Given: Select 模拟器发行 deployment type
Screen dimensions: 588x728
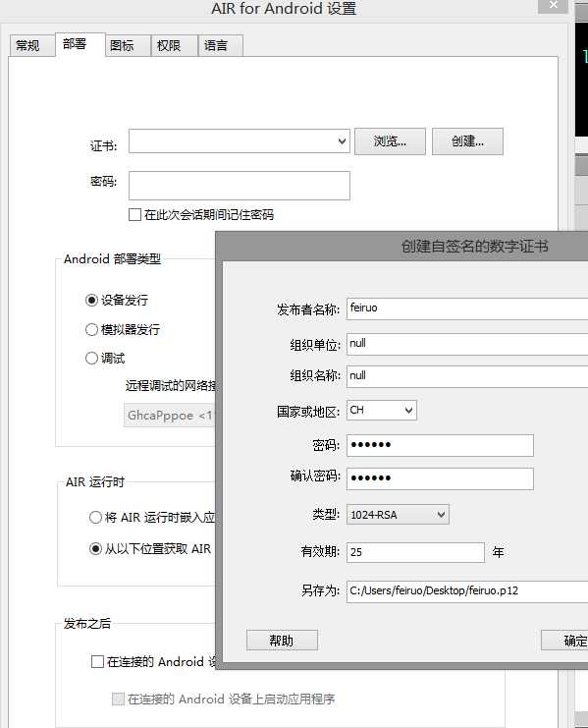Looking at the screenshot, I should 91,330.
